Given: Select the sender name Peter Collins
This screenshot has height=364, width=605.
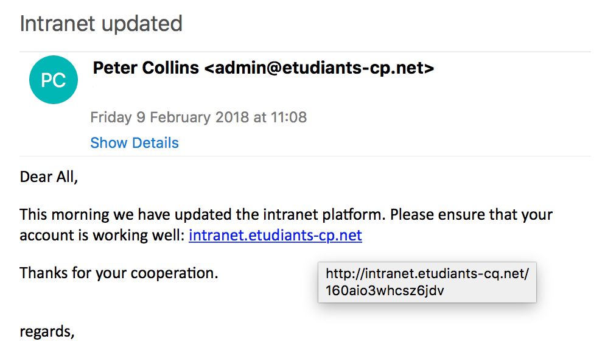Looking at the screenshot, I should point(145,68).
